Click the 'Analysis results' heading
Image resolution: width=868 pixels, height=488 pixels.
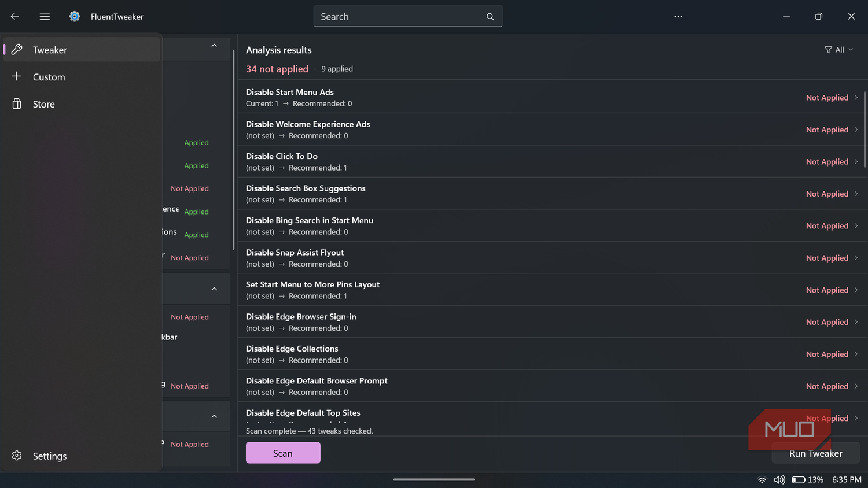pyautogui.click(x=278, y=50)
